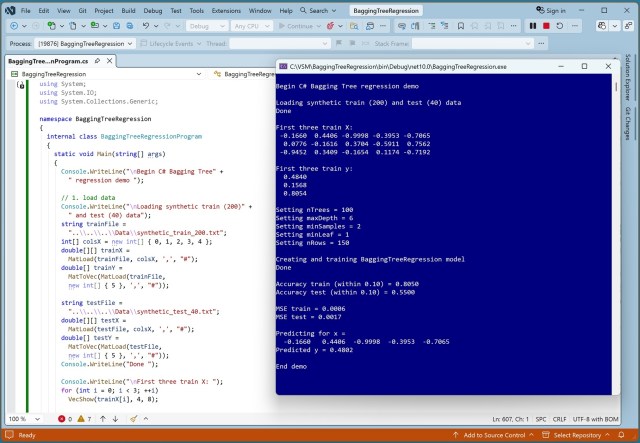Restart the debugging session
This screenshot has width=640, height=443.
[x=560, y=26]
